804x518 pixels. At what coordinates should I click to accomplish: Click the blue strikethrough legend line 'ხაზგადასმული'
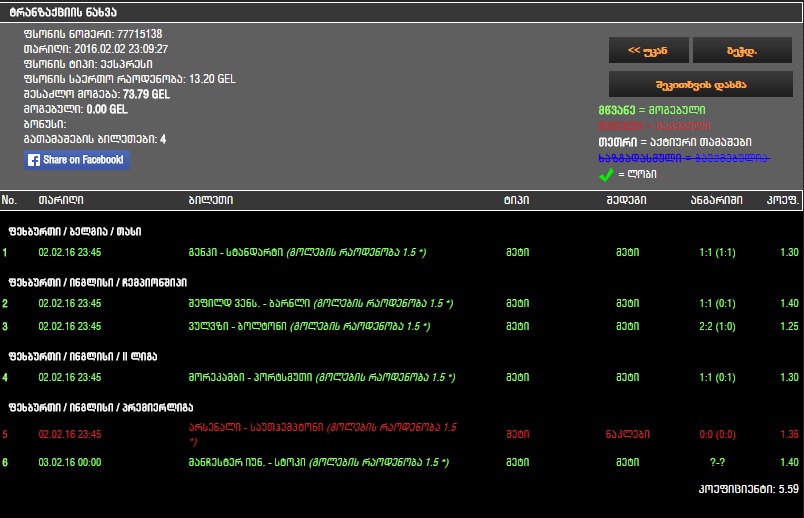(x=684, y=158)
